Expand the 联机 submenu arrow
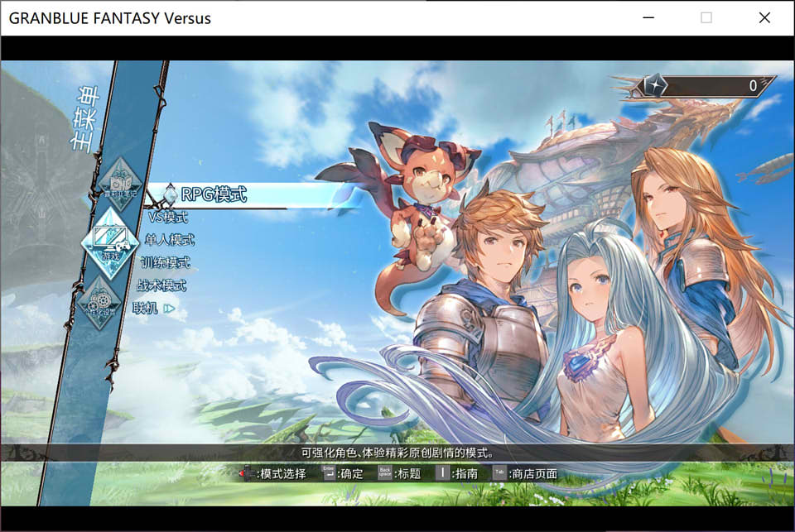Screen dimensions: 795x532 click(x=169, y=309)
